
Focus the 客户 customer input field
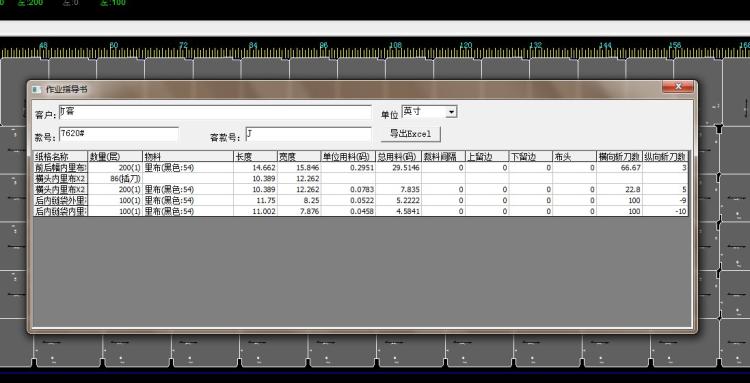click(x=215, y=112)
